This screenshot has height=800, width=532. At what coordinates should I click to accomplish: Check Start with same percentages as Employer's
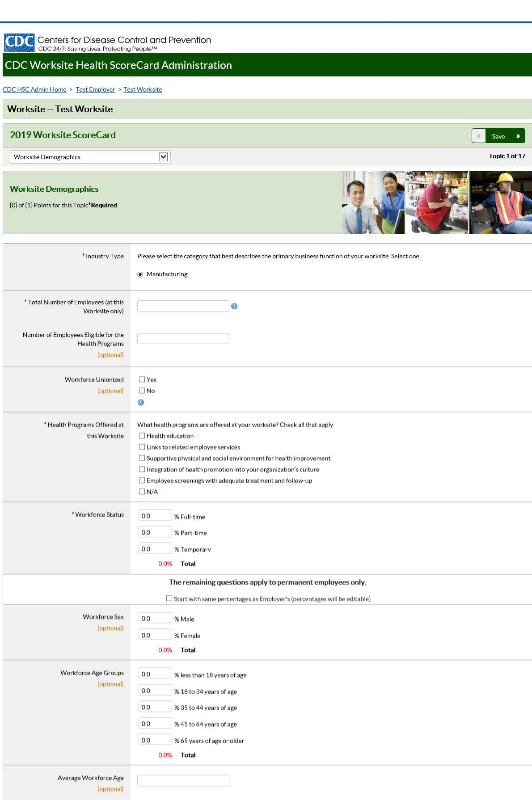pos(169,598)
